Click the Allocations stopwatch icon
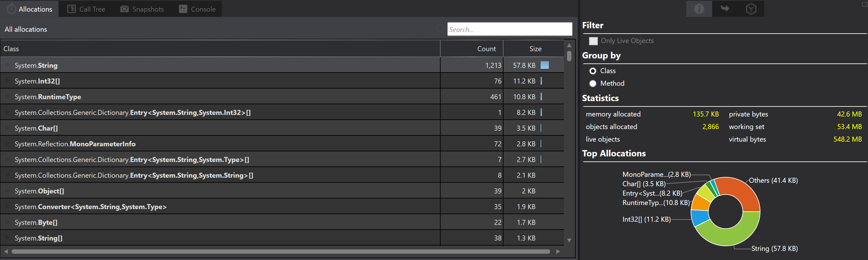The width and height of the screenshot is (868, 260). (x=11, y=9)
